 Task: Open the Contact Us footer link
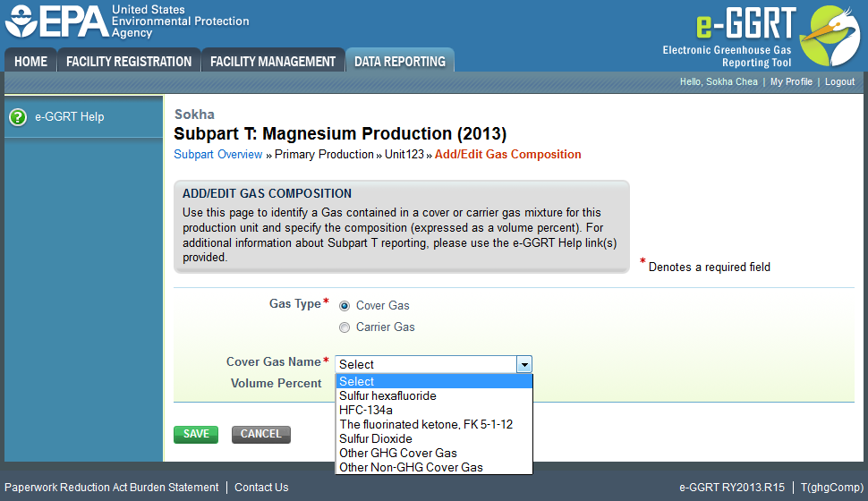[261, 488]
